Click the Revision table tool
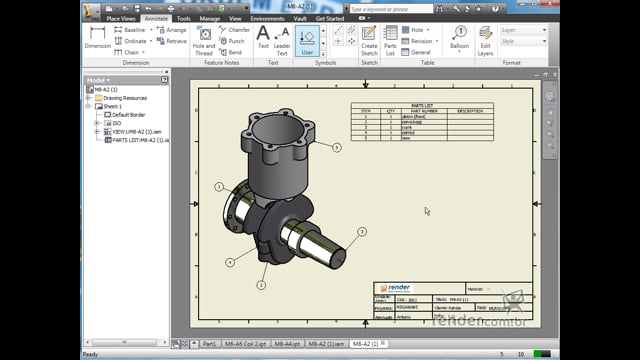The width and height of the screenshot is (640, 360). [417, 41]
